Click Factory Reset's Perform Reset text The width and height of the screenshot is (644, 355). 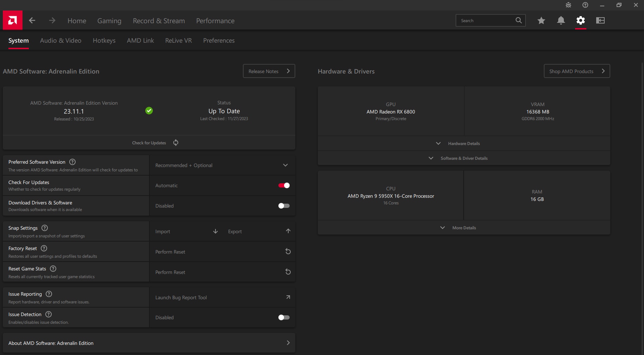(x=170, y=252)
